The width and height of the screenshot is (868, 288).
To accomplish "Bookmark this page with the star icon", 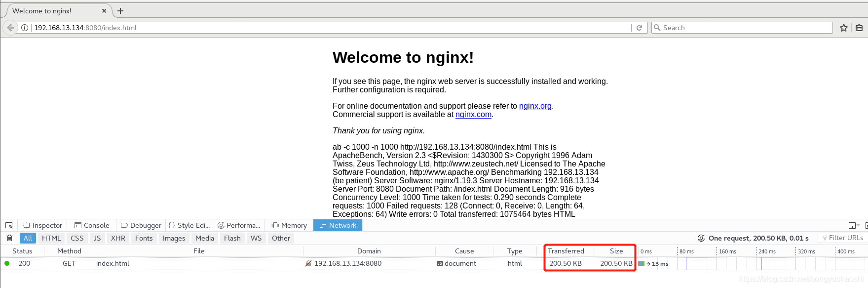I will [x=844, y=28].
